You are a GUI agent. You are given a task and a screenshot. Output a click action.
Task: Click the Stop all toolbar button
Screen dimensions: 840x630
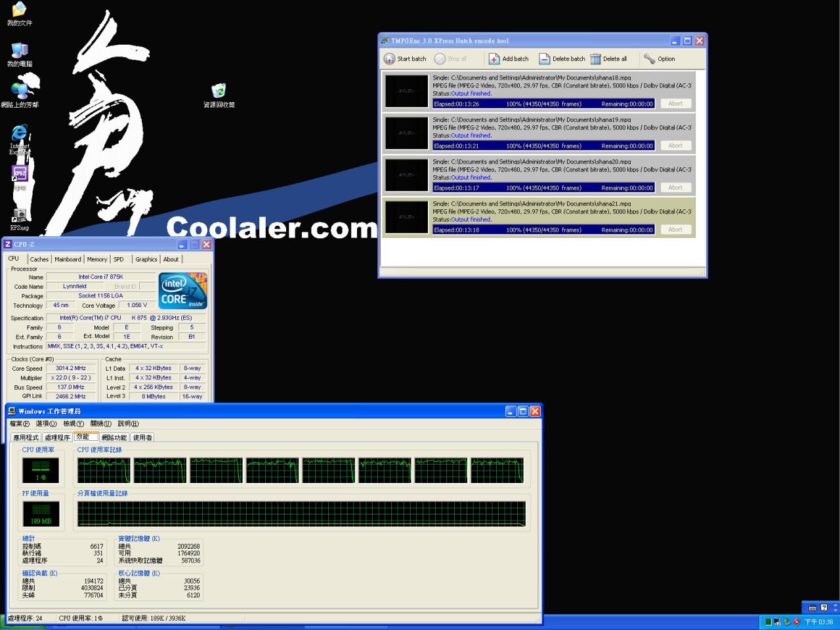click(x=450, y=59)
